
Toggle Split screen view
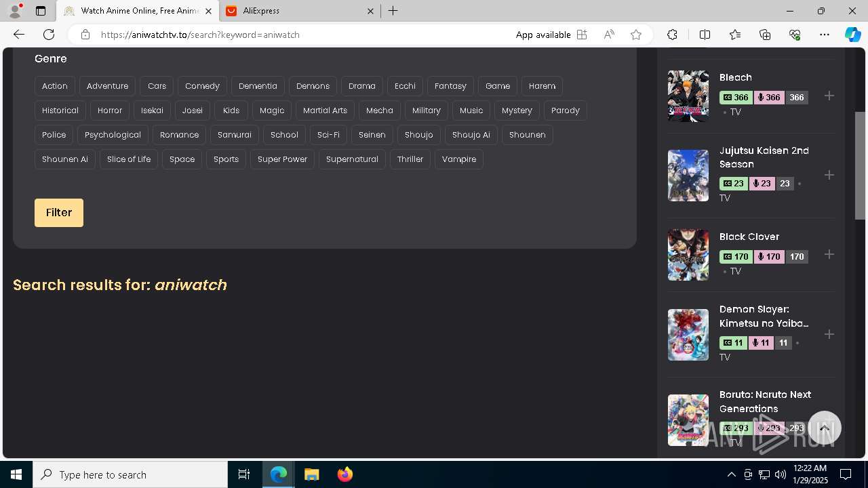[x=705, y=35]
